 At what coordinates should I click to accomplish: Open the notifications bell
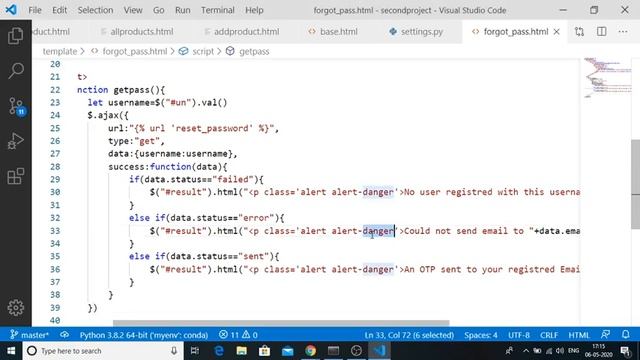click(x=626, y=335)
